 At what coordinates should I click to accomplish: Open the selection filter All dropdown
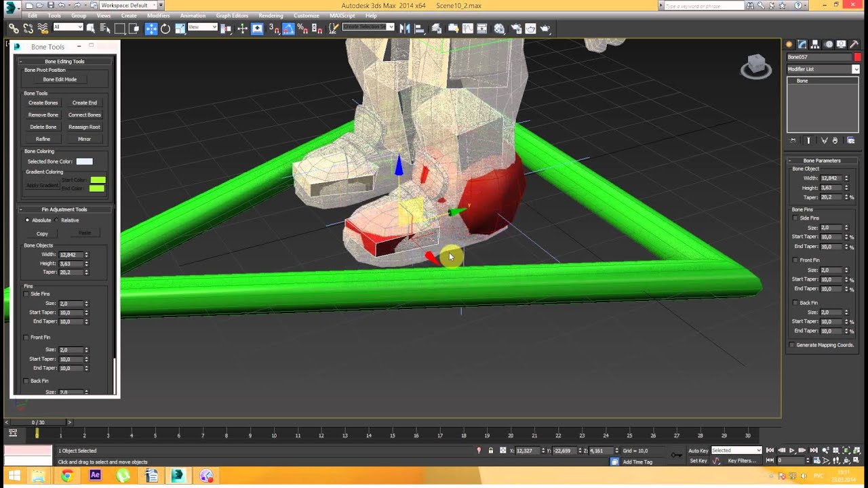pyautogui.click(x=68, y=27)
